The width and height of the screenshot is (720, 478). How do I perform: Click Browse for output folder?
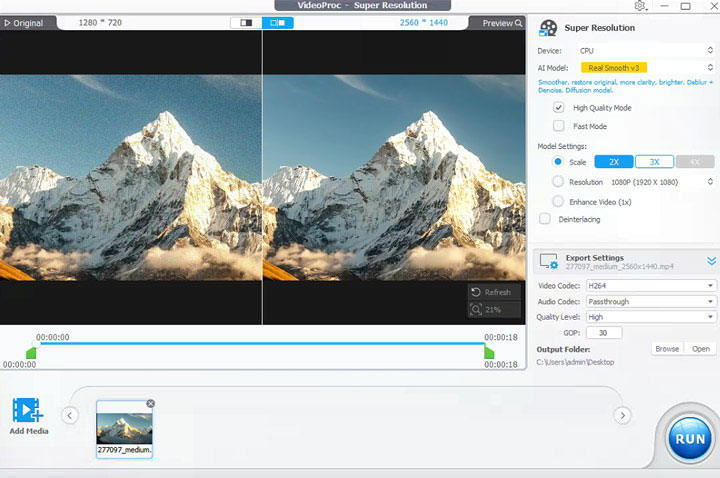pos(667,349)
